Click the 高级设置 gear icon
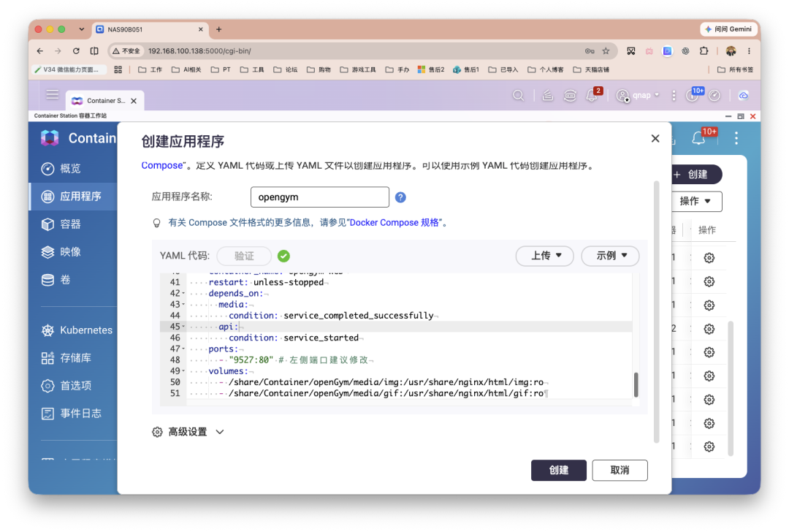This screenshot has width=789, height=532. [158, 432]
